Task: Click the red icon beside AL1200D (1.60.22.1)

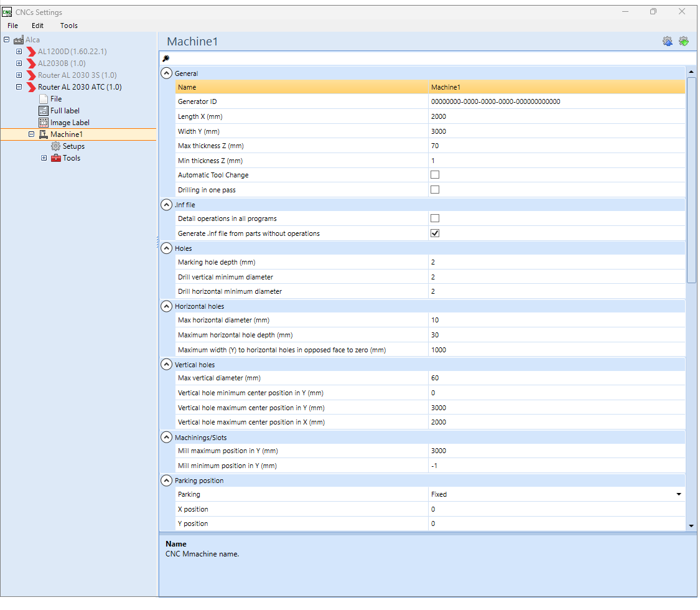Action: (x=31, y=52)
